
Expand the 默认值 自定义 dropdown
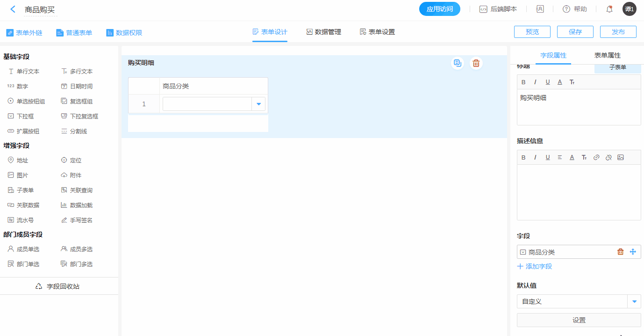(x=634, y=301)
